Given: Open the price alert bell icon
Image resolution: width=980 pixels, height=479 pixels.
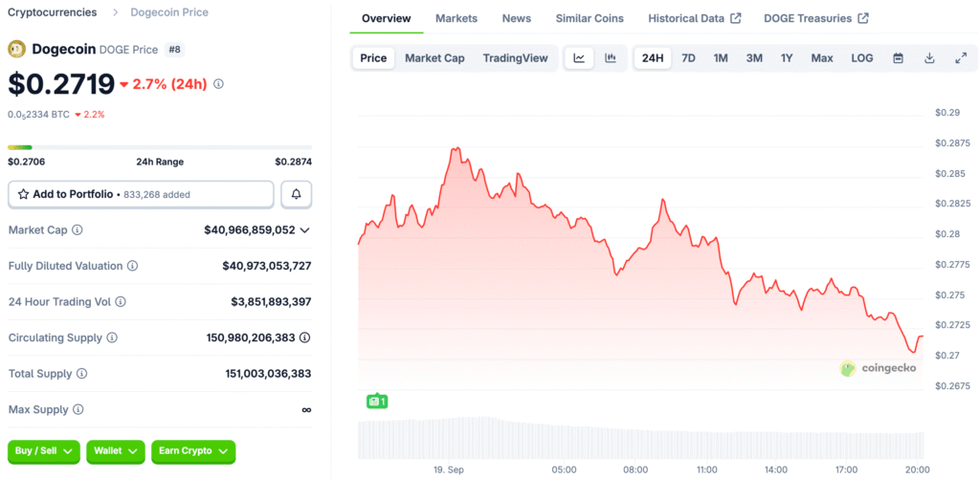Looking at the screenshot, I should click(x=297, y=194).
